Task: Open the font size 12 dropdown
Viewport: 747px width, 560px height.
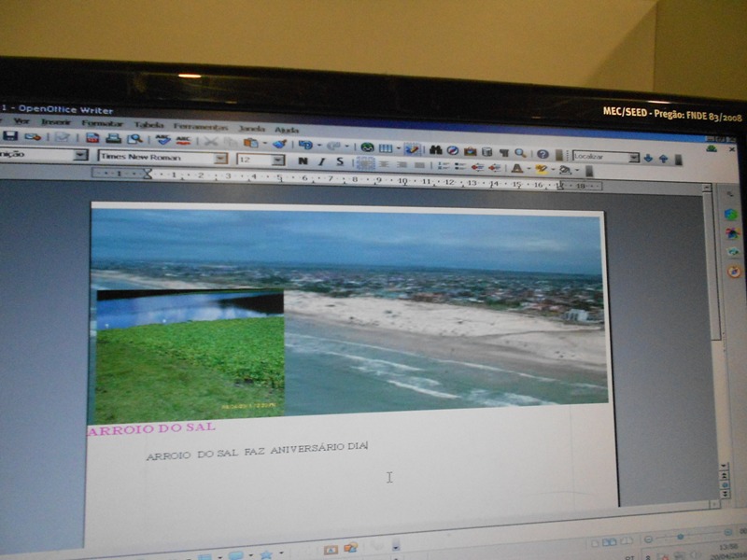Action: (x=277, y=160)
